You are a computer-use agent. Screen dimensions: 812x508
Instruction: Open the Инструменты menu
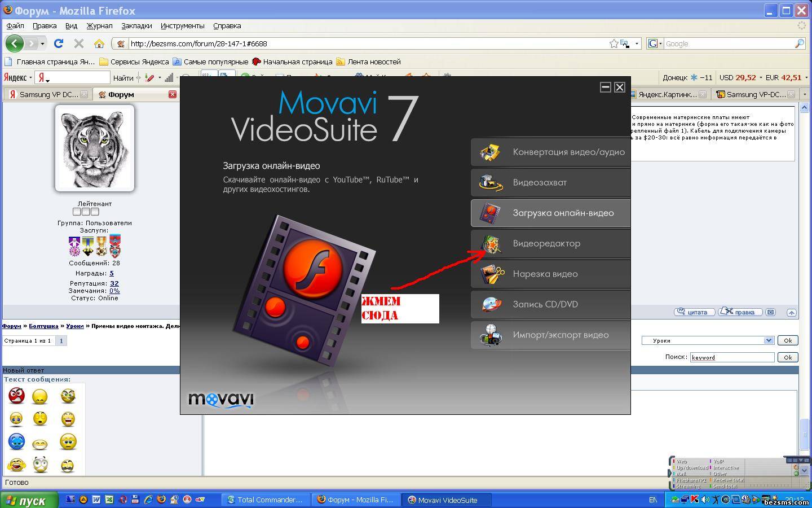(182, 25)
